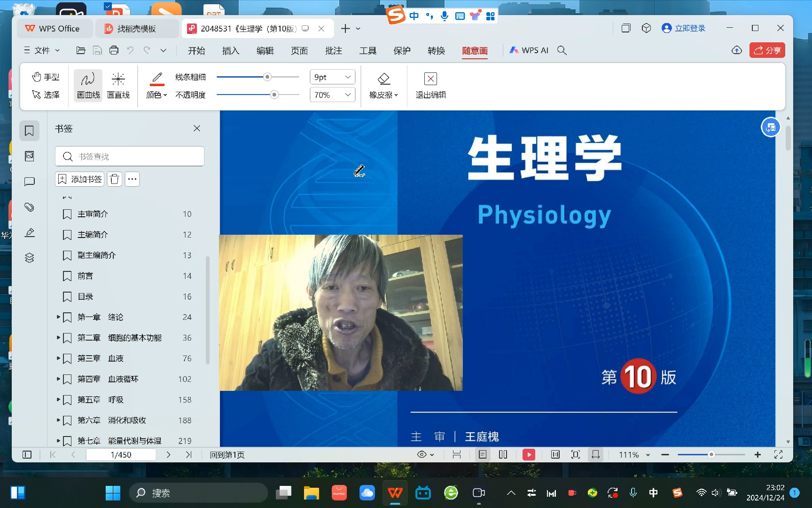Open the 70% opacity dropdown
The width and height of the screenshot is (812, 508).
pyautogui.click(x=332, y=95)
